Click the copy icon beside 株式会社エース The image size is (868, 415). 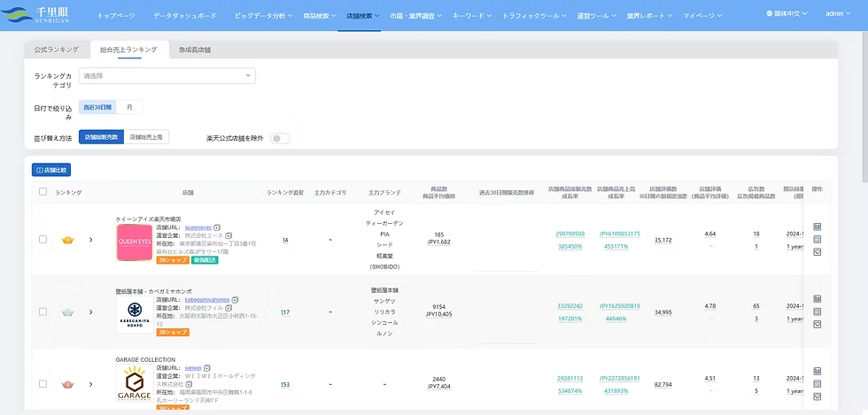point(229,235)
